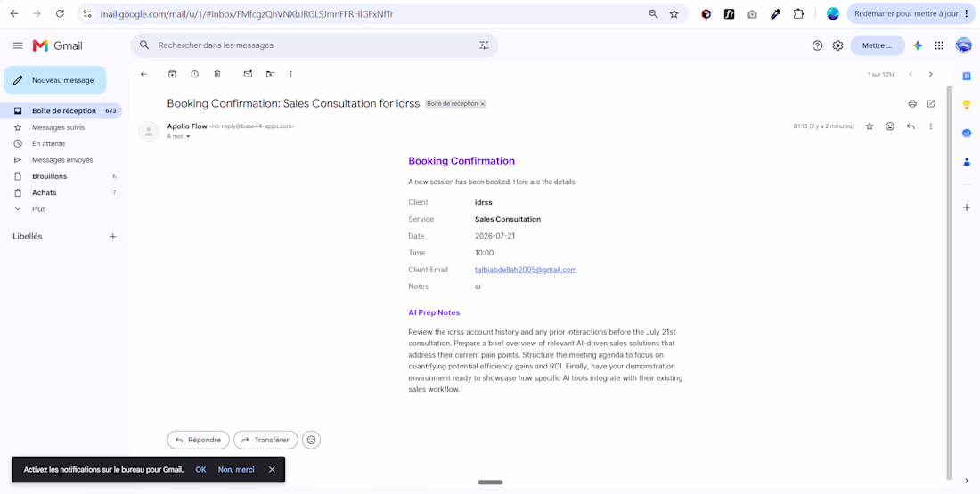Open the move-to folder icon
Viewport: 980px width, 494px height.
[x=270, y=74]
